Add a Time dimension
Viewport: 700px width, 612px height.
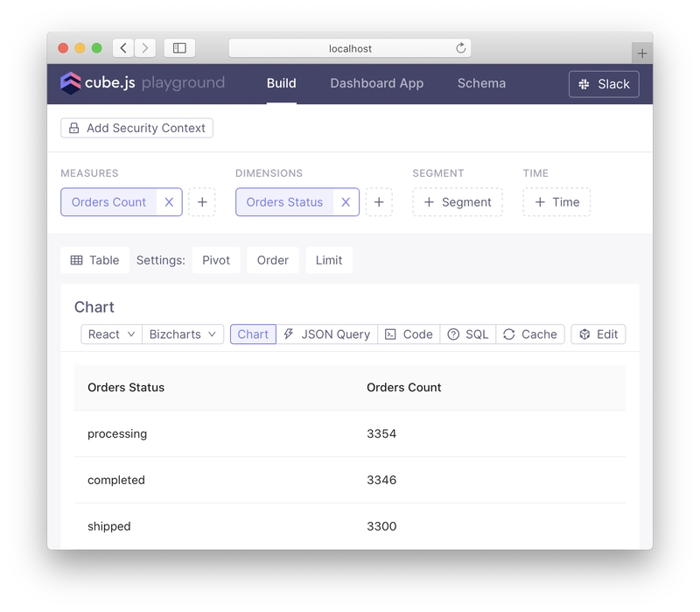point(556,202)
